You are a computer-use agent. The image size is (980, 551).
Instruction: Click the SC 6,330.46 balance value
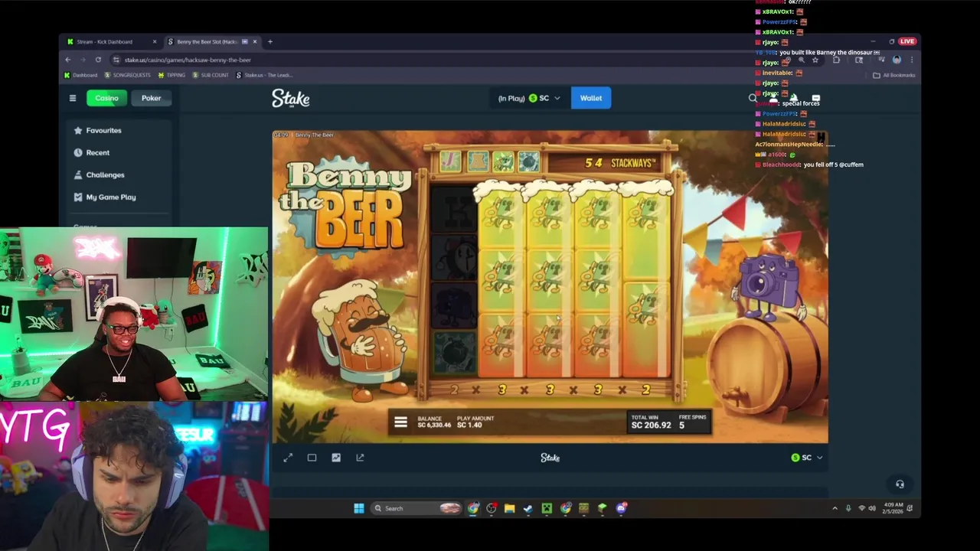pyautogui.click(x=434, y=425)
